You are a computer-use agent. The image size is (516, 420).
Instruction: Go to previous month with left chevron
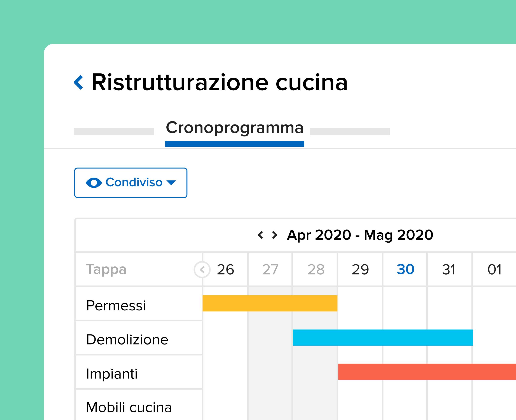click(260, 235)
